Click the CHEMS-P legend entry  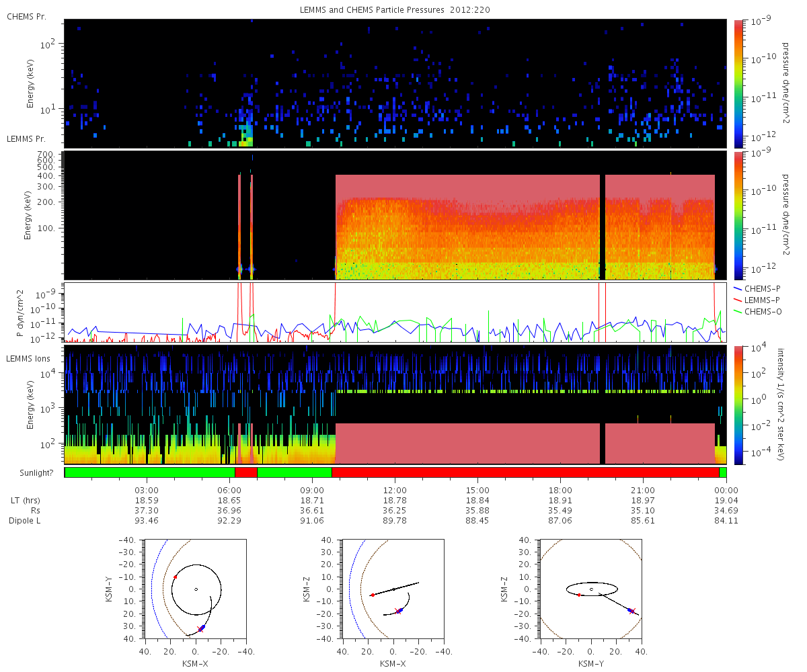point(764,288)
